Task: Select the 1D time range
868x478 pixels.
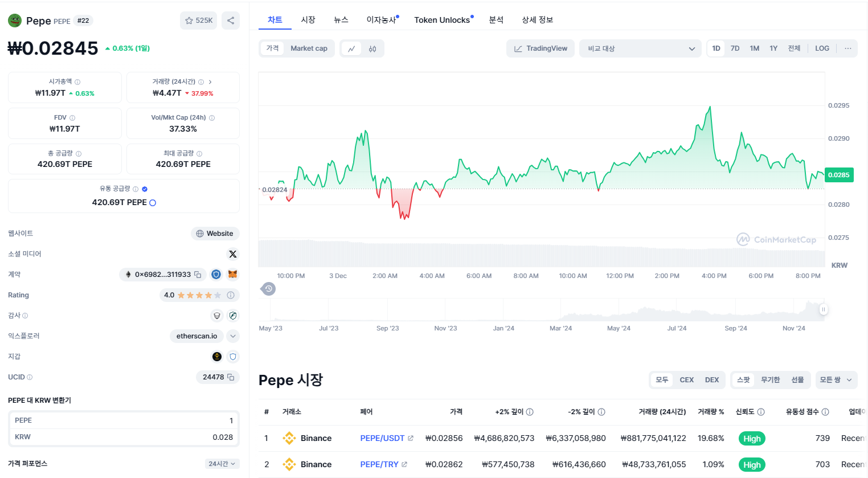Action: (x=716, y=48)
